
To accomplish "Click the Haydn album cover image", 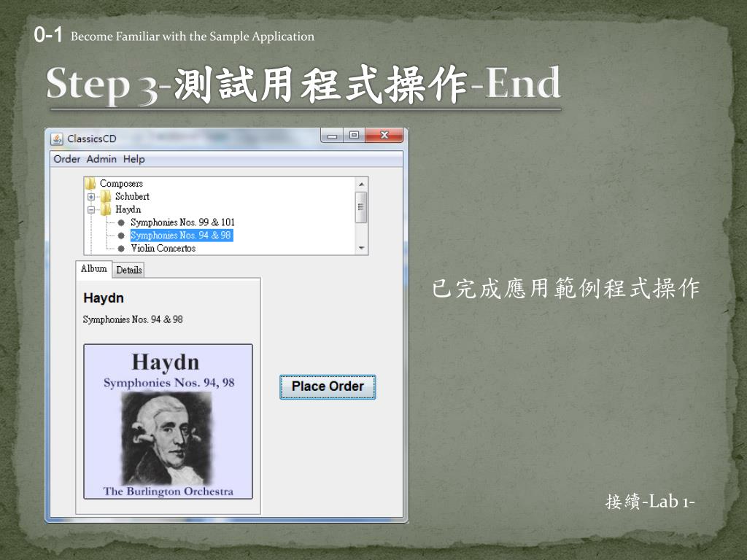I will coord(169,421).
